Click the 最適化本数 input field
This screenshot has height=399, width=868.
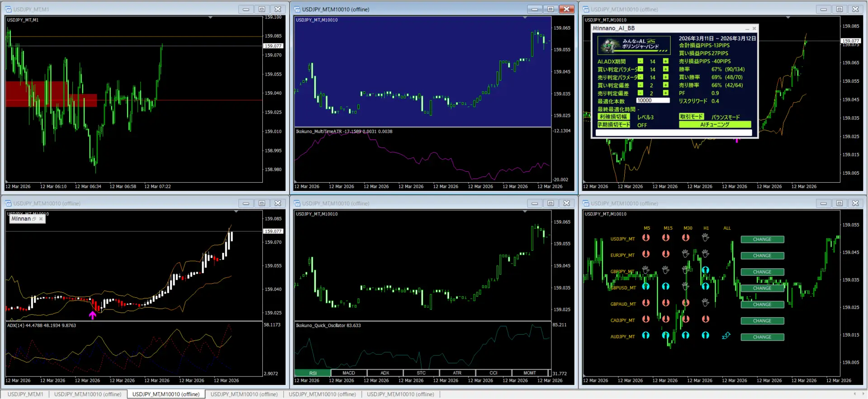pos(652,101)
